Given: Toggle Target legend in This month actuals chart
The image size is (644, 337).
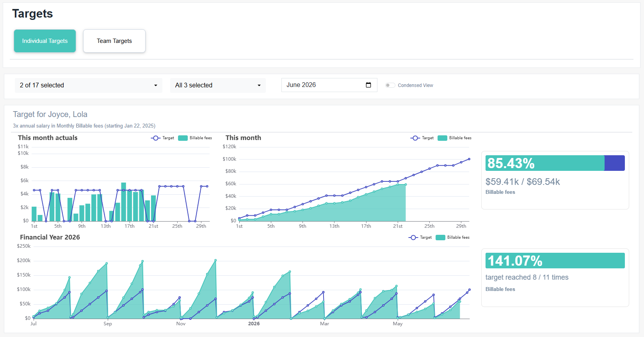Looking at the screenshot, I should [163, 138].
